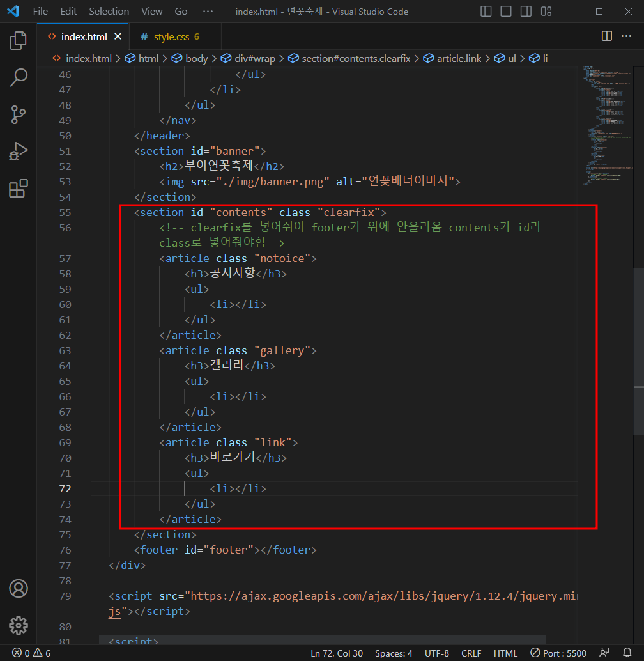
Task: Open the Go menu
Action: point(181,12)
